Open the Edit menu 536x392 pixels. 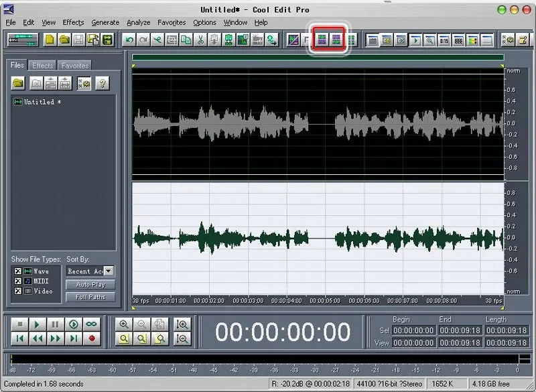tap(28, 23)
